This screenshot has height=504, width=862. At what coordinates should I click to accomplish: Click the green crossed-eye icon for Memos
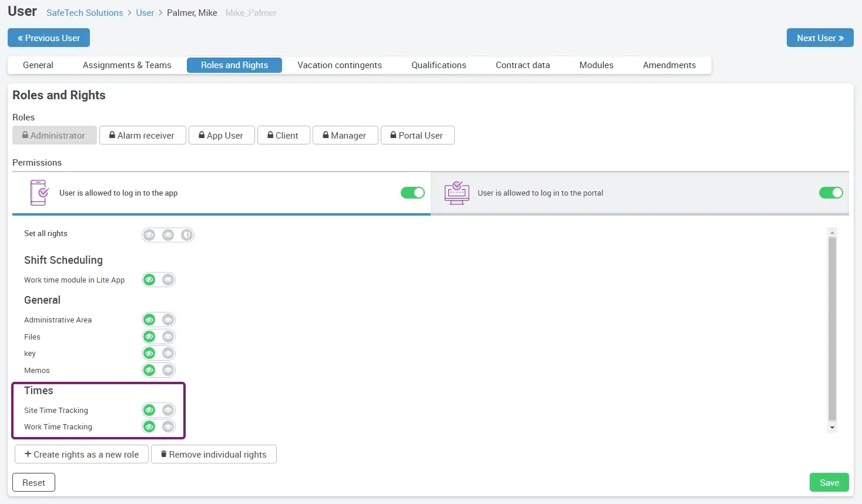[x=149, y=370]
